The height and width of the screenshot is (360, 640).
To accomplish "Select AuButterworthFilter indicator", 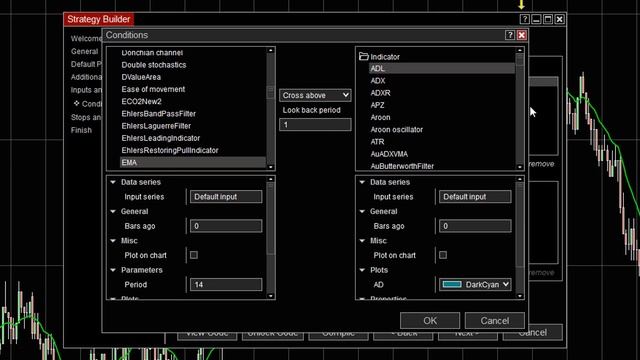I will click(x=402, y=166).
